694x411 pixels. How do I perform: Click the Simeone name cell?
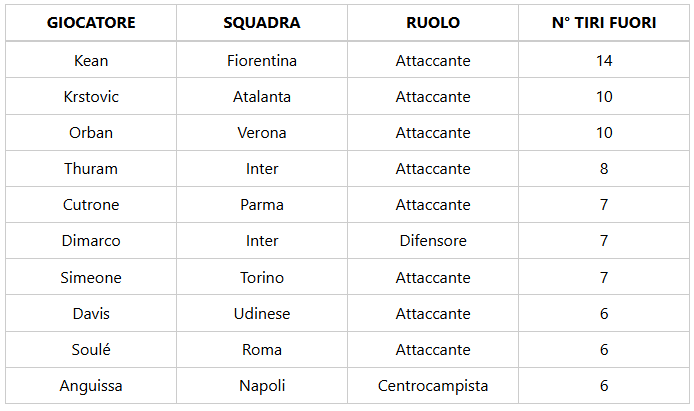click(x=91, y=278)
